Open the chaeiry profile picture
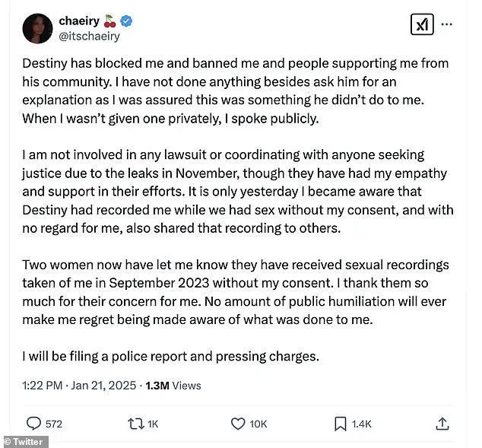Viewport: 482px width, 448px height. [37, 29]
